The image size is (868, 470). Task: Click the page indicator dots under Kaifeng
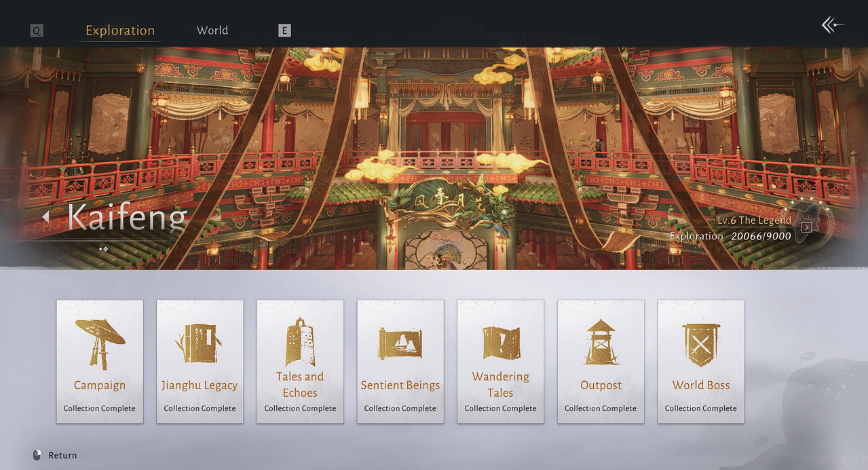[104, 249]
